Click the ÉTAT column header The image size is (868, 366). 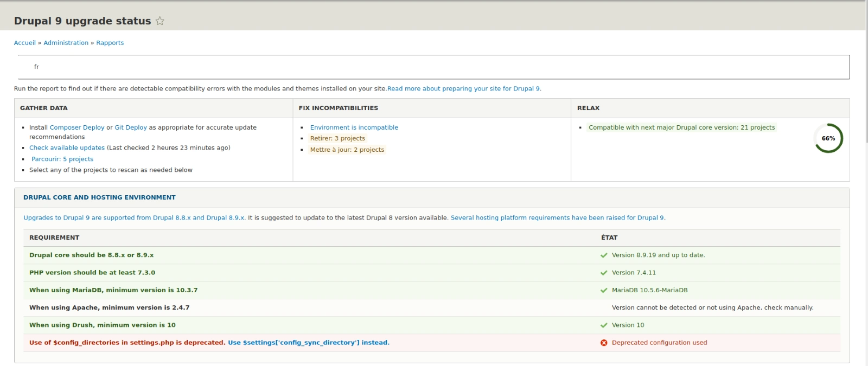coord(609,237)
